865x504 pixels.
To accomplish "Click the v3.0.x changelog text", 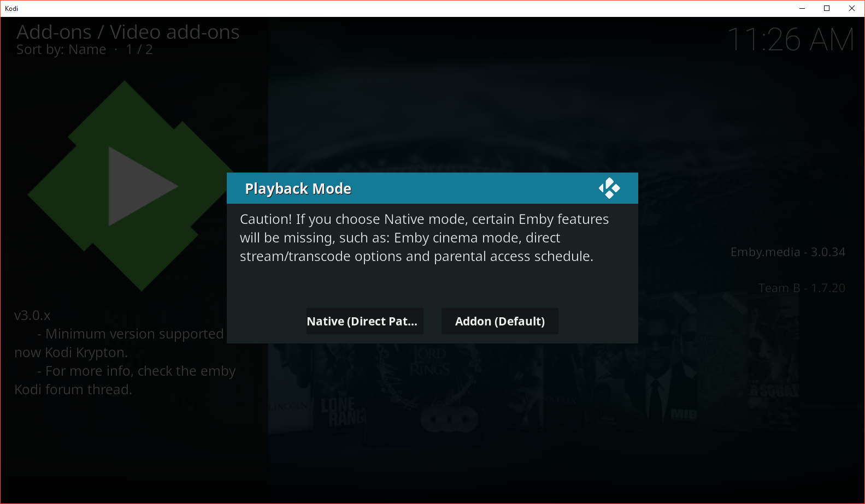I will 125,352.
